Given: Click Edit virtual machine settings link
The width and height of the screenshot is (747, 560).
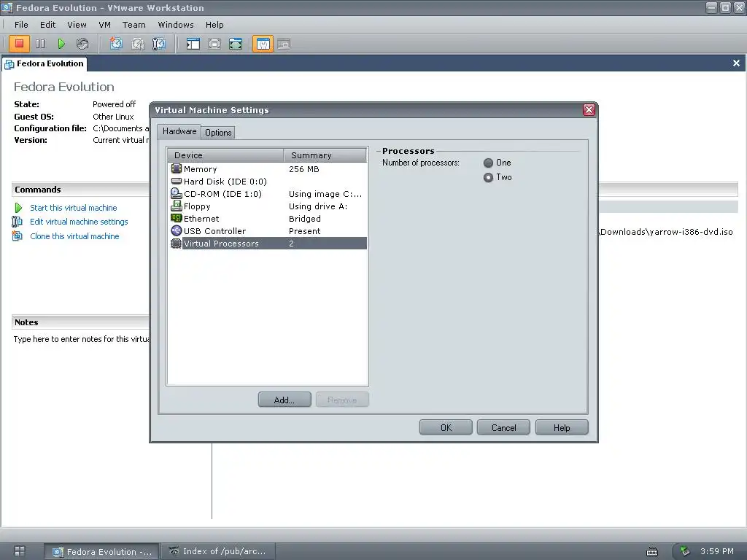Looking at the screenshot, I should click(x=79, y=222).
